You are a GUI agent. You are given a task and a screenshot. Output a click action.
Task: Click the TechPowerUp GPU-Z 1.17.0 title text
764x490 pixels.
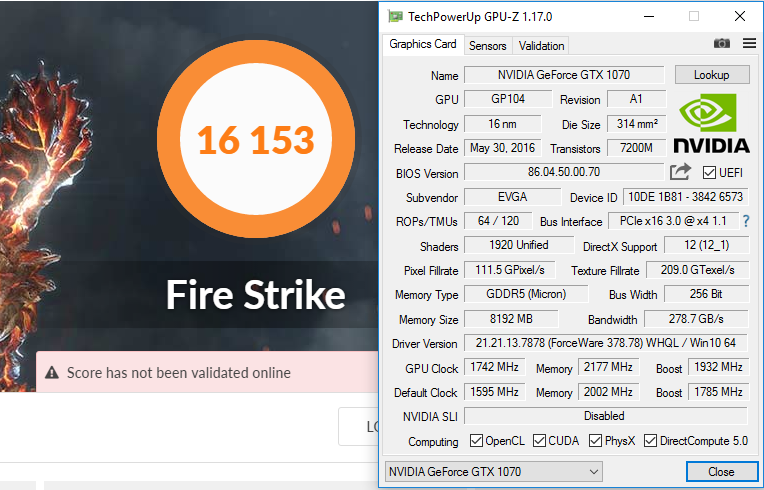tap(480, 17)
